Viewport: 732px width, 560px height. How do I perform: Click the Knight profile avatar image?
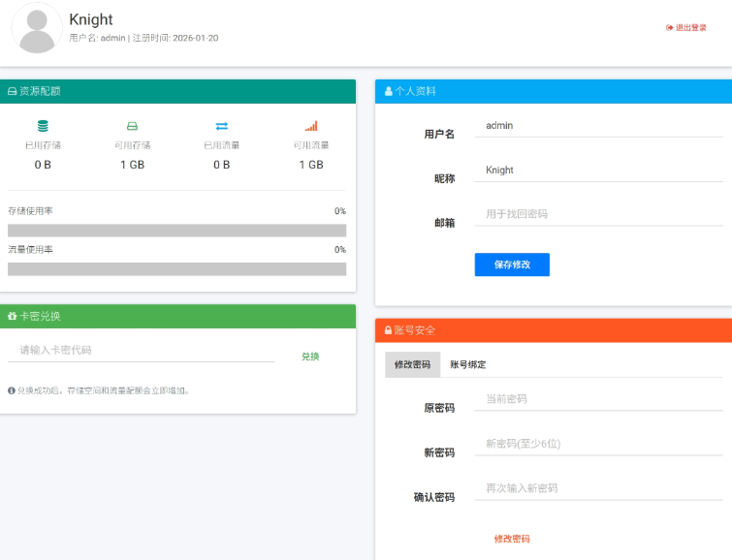37,28
